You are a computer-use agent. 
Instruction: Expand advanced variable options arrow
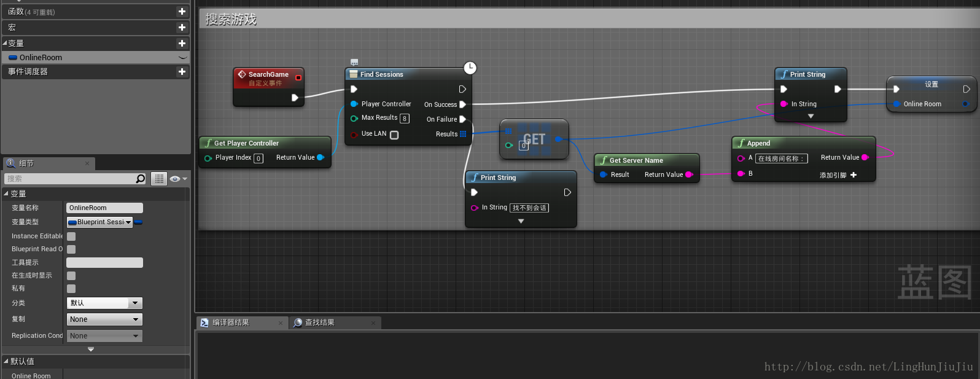91,350
